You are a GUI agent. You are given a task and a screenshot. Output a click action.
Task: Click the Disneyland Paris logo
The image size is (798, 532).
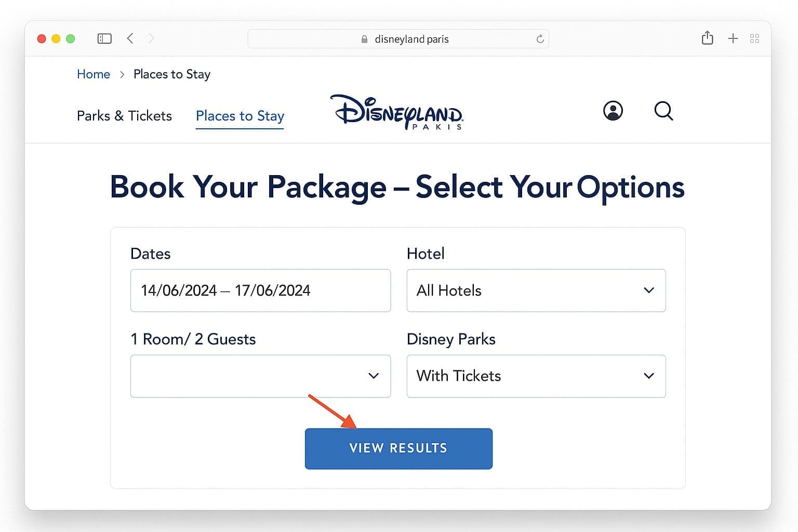[x=397, y=112]
